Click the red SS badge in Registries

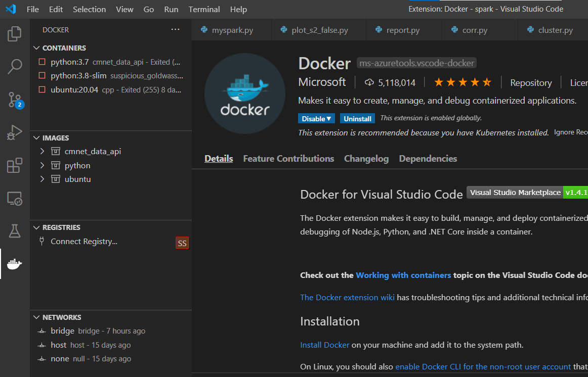click(x=182, y=243)
